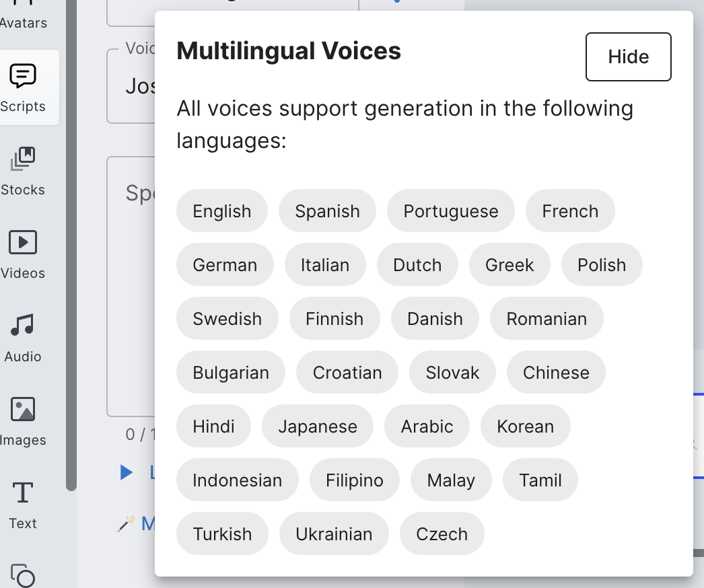Viewport: 704px width, 588px height.
Task: Click the Romanian language chip
Action: click(547, 319)
